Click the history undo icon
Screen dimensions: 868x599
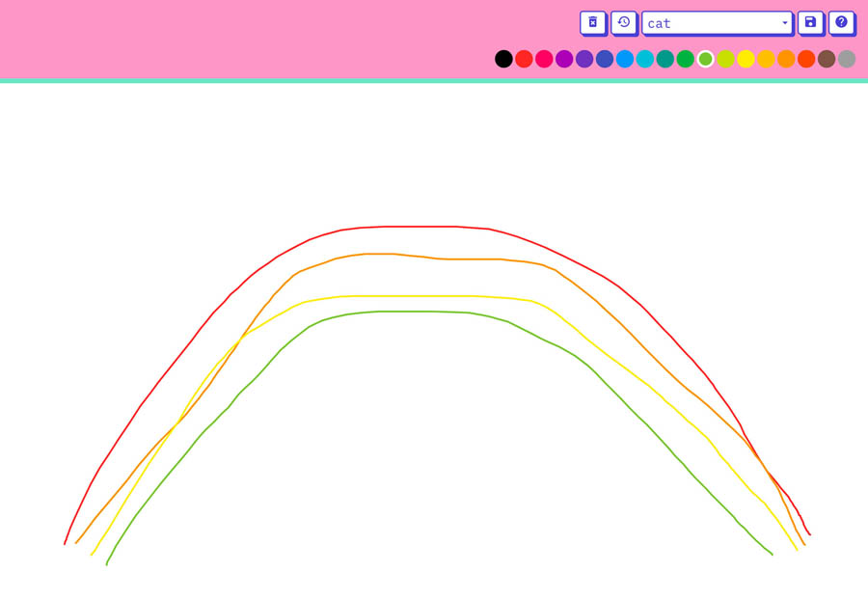coord(624,23)
